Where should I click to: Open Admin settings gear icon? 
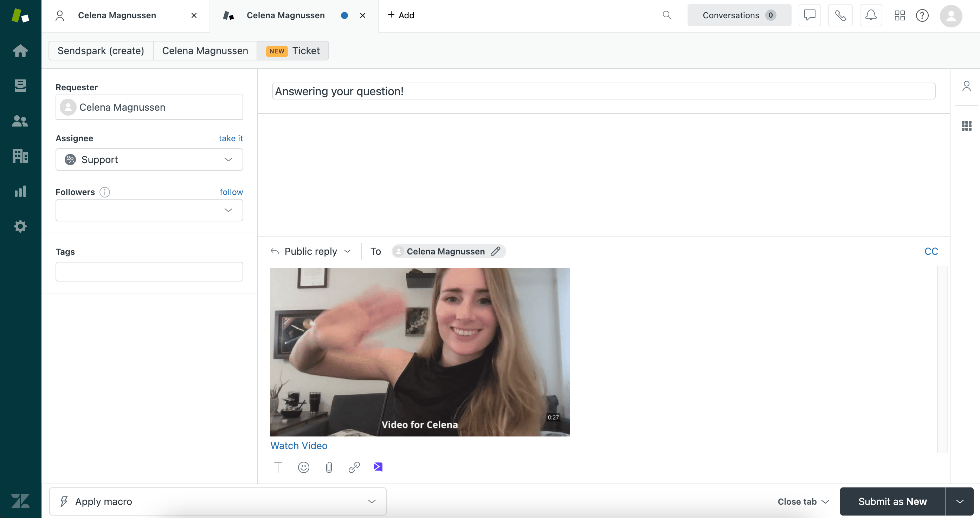(20, 226)
